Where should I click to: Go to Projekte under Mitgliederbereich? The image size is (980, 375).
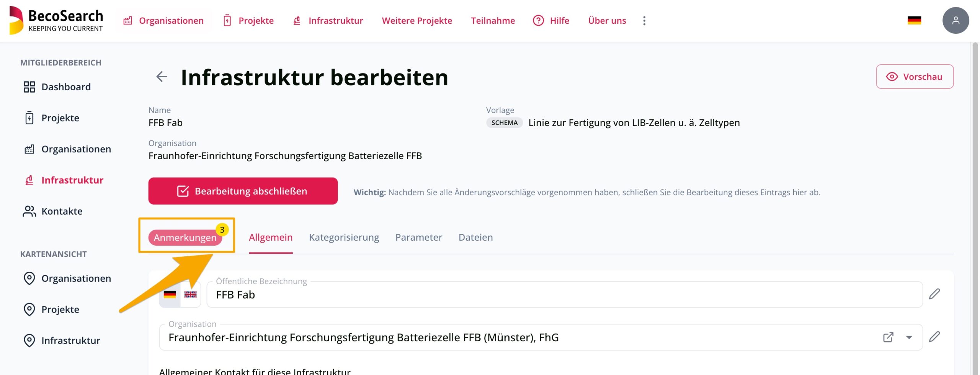[51, 118]
